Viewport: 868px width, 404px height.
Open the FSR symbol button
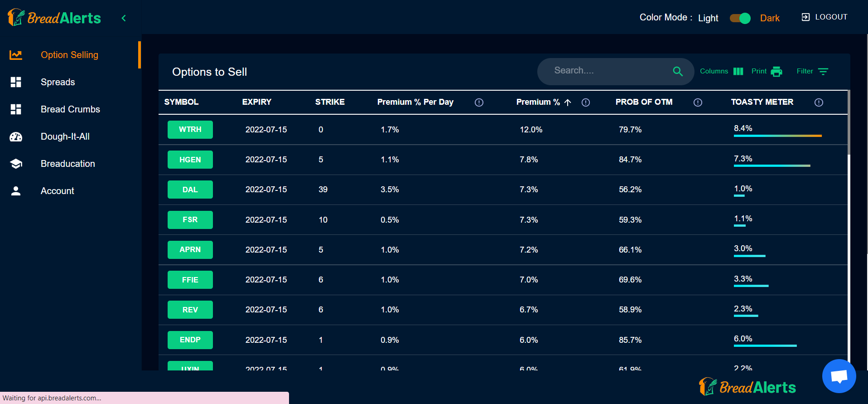(190, 220)
